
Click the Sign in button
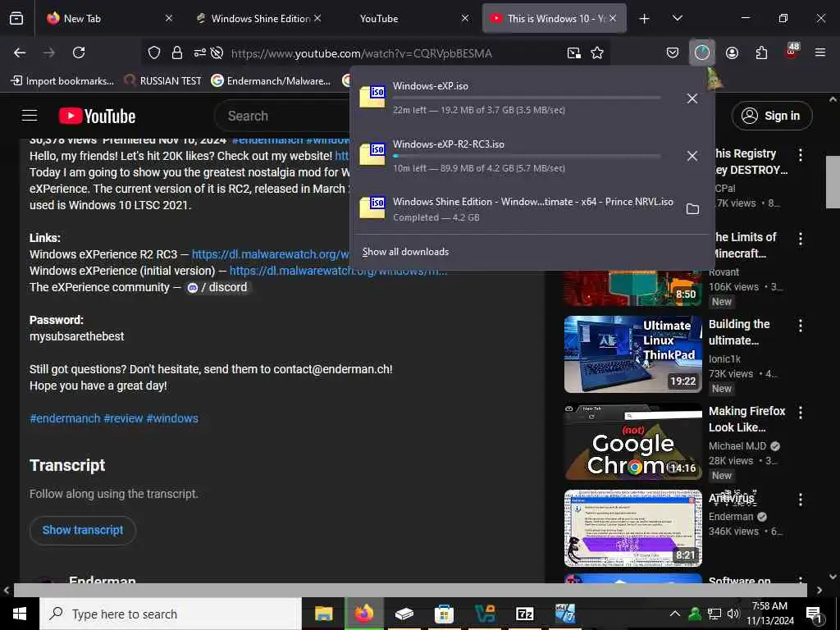coord(772,116)
